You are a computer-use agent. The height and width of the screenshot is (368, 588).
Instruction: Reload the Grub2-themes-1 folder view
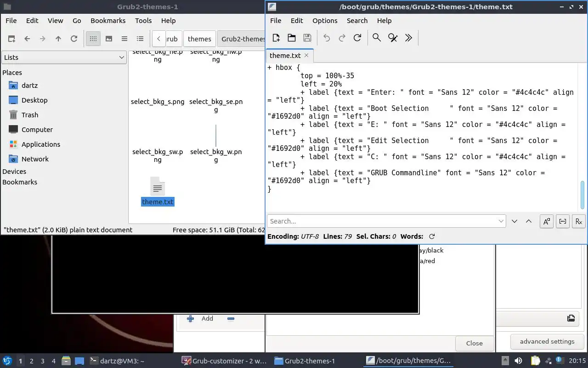pos(74,39)
